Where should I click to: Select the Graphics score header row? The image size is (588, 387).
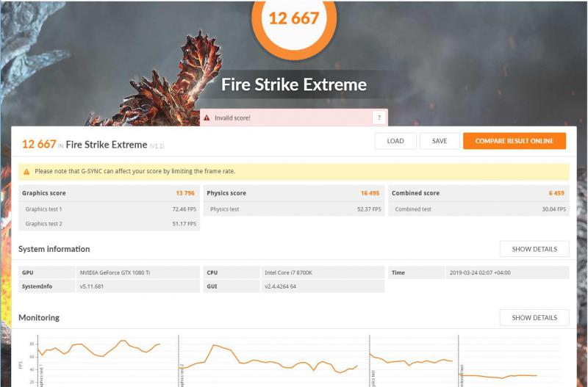point(109,193)
